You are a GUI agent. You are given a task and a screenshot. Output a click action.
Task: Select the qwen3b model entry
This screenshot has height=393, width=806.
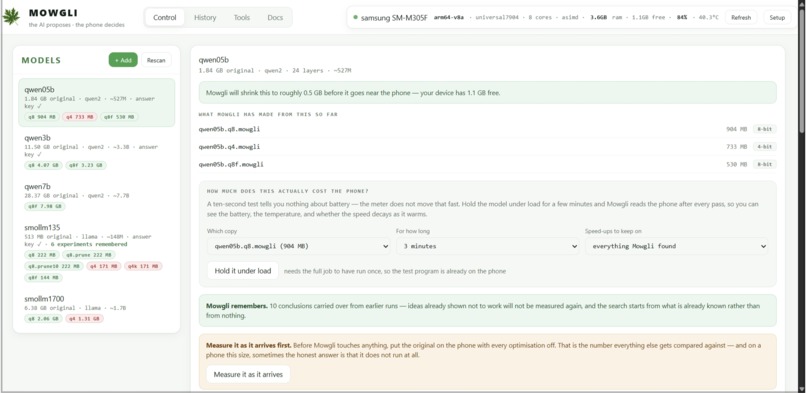click(97, 151)
